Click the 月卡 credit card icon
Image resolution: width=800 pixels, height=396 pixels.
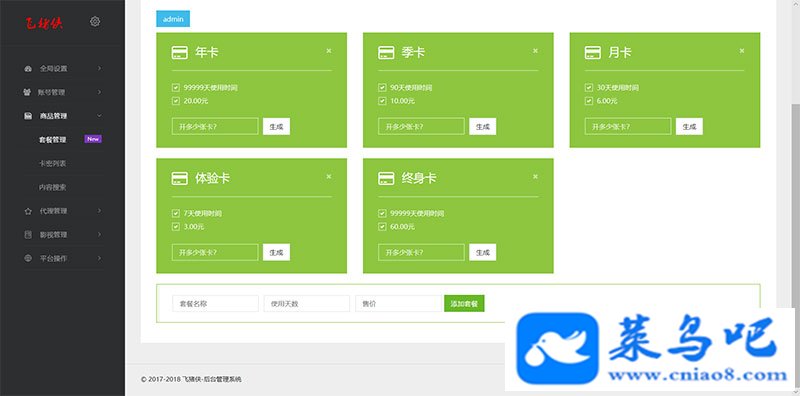pos(593,53)
